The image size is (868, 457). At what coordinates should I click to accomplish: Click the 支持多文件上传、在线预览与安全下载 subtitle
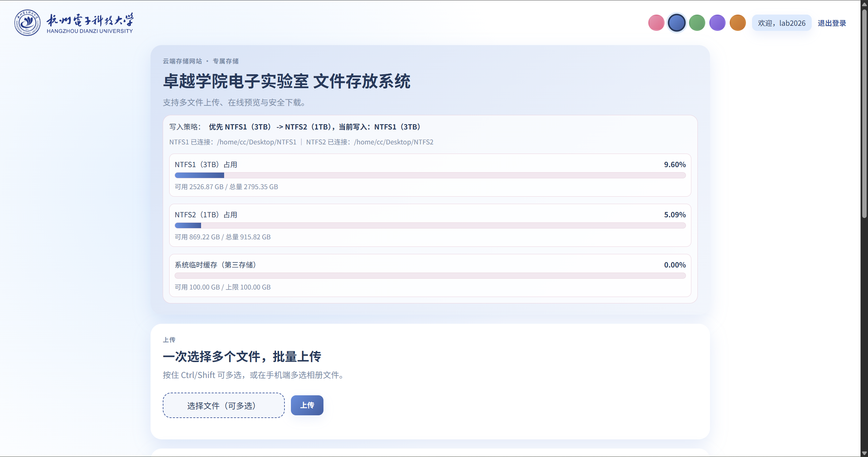(235, 102)
